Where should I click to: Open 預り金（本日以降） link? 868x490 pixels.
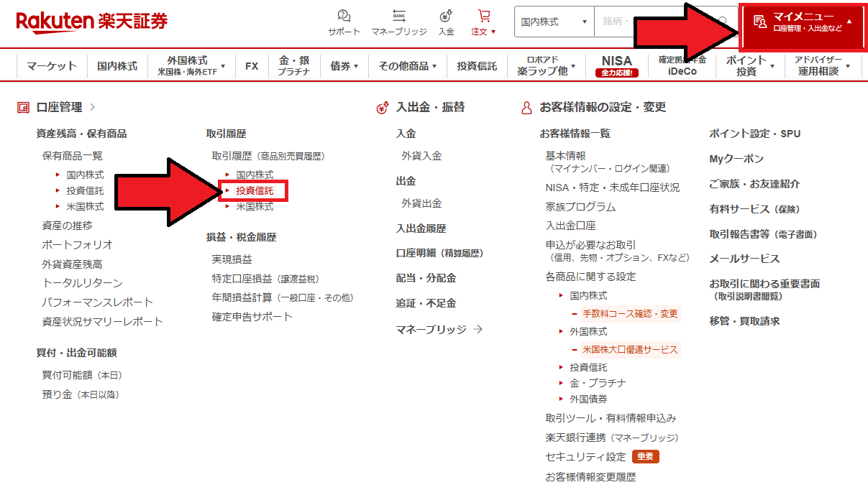click(x=81, y=394)
